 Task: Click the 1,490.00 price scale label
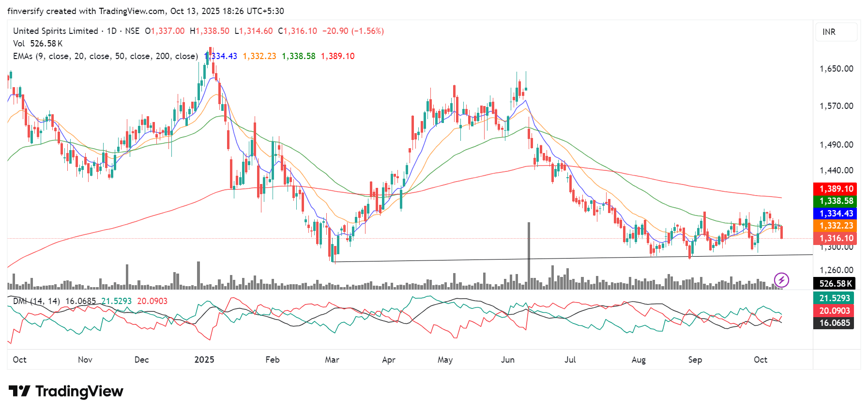click(x=836, y=145)
